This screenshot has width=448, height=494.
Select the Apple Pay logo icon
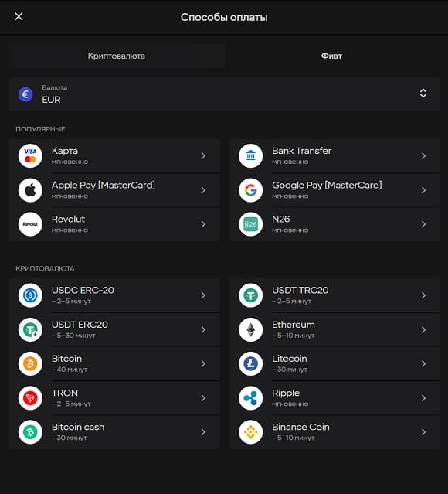tap(30, 190)
